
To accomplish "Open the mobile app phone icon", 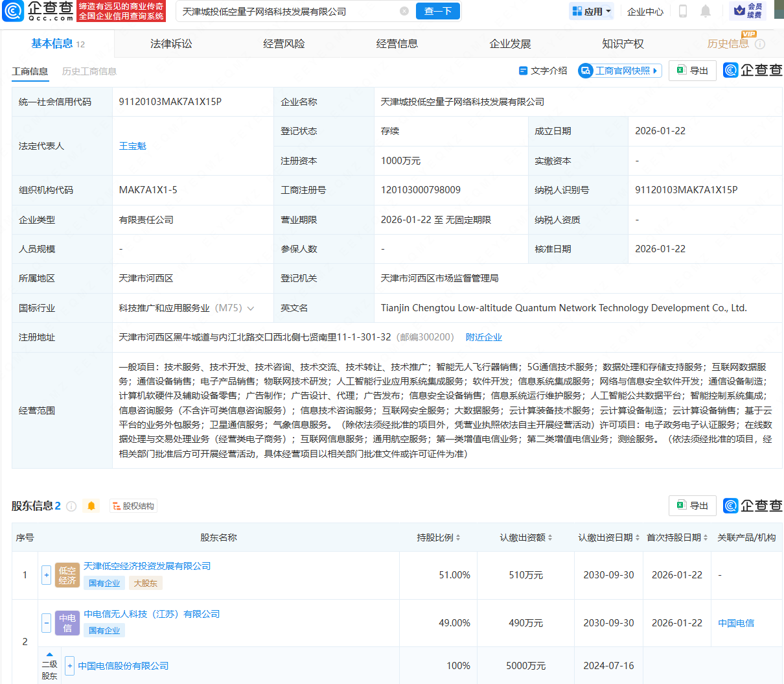I will coord(682,11).
